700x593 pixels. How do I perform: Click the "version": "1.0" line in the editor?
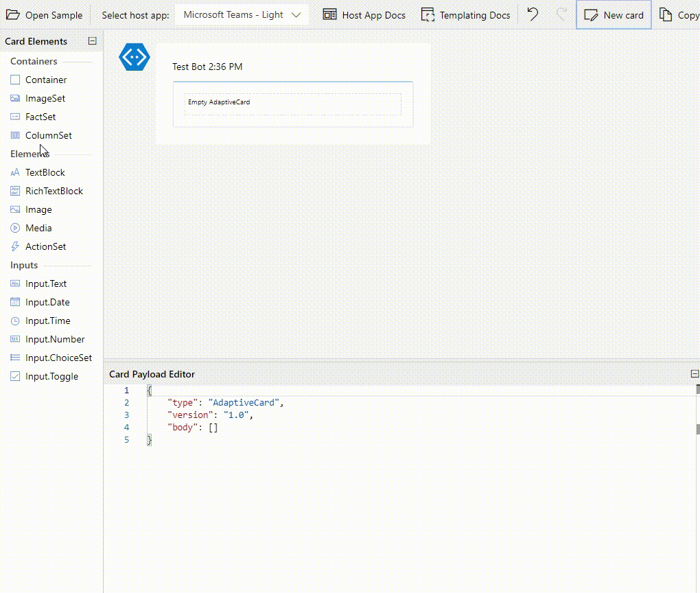click(210, 415)
